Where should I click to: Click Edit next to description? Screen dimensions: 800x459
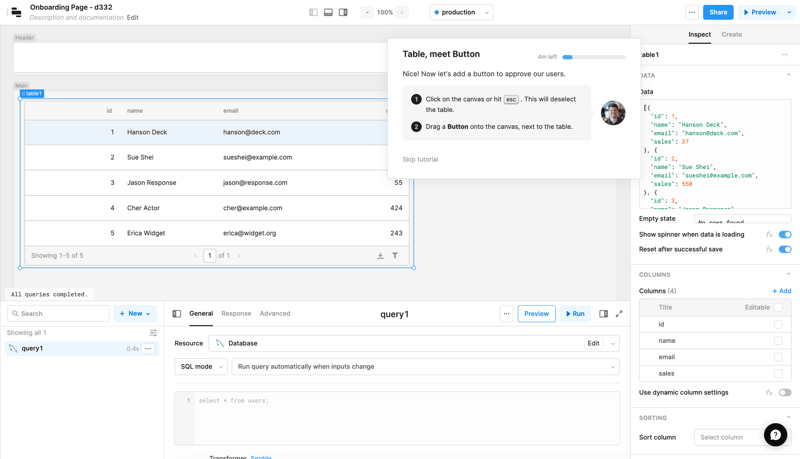(x=133, y=17)
